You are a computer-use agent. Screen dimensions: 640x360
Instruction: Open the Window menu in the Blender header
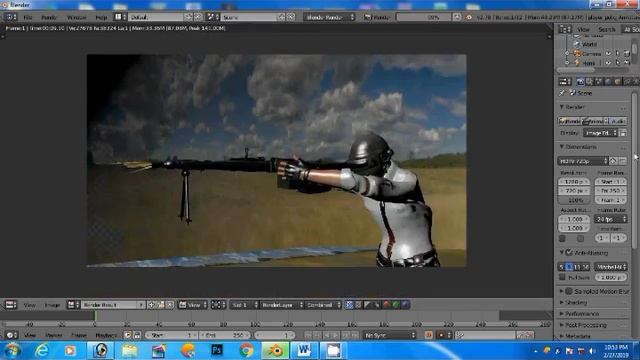click(76, 17)
